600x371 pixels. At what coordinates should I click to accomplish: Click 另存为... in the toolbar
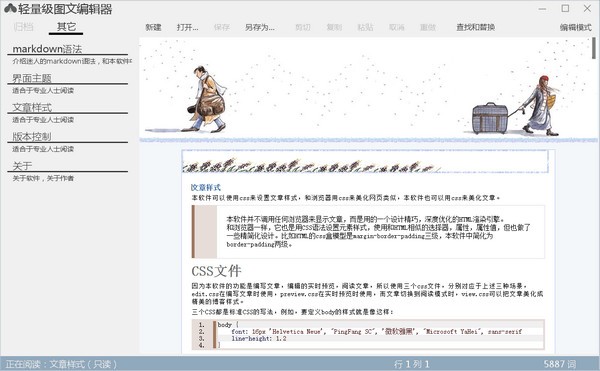(x=260, y=27)
